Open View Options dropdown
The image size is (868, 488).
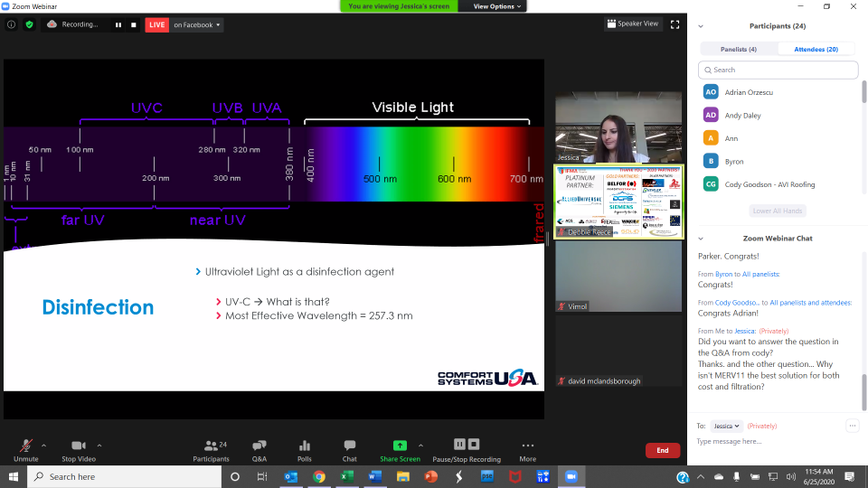496,6
